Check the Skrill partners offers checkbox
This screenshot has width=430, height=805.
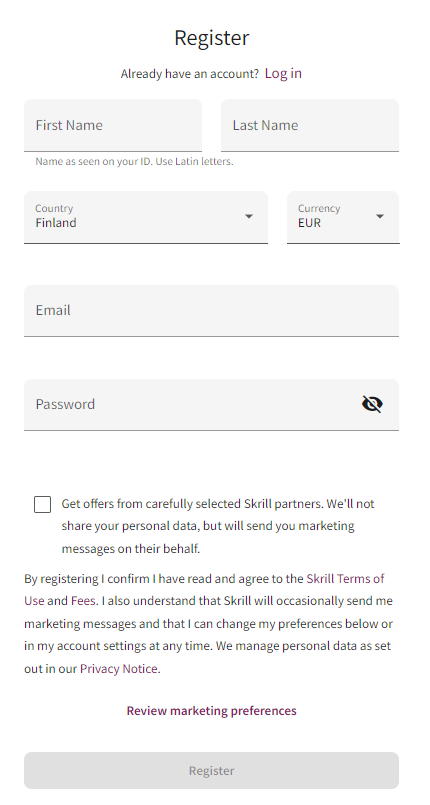click(43, 504)
